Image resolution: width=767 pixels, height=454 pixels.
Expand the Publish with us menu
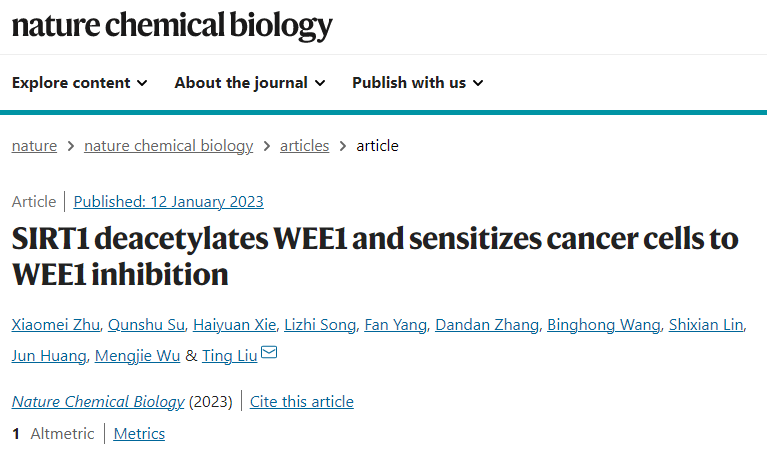click(418, 83)
